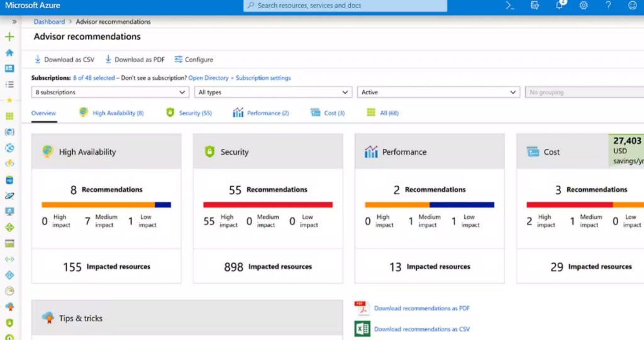This screenshot has width=644, height=340.
Task: Open the All types dropdown
Action: coord(273,92)
